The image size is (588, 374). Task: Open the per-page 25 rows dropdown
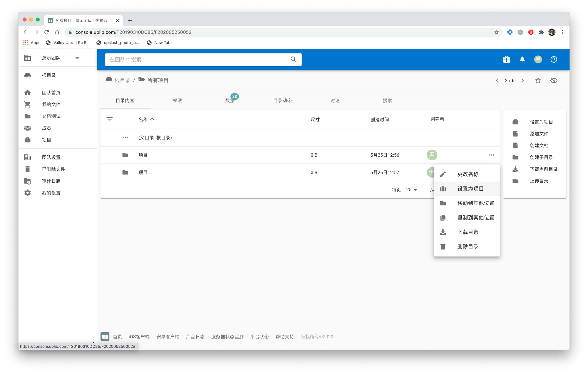[412, 190]
